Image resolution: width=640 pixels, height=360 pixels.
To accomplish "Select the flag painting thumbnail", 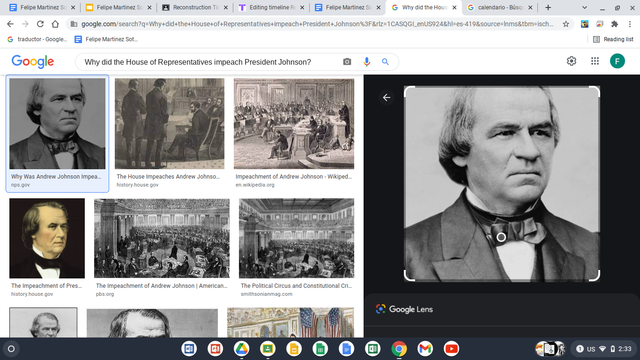I will [x=291, y=322].
